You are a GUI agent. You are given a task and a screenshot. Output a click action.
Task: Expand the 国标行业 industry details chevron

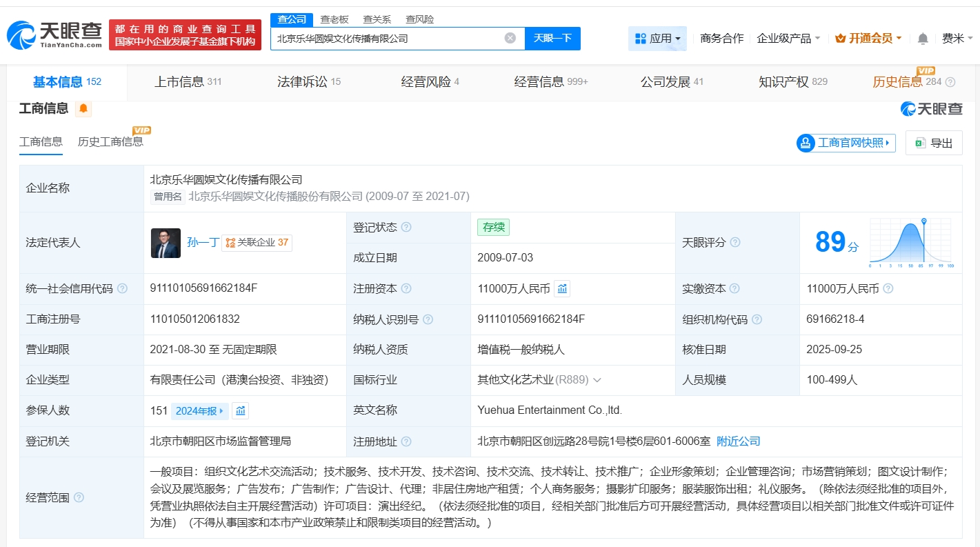[598, 379]
